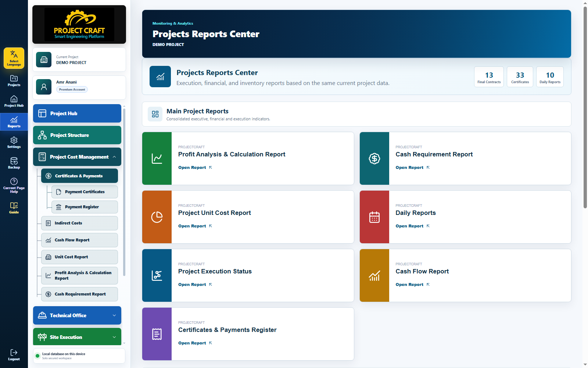Select Certificates & Payments in sidebar
The width and height of the screenshot is (588, 368).
click(79, 176)
